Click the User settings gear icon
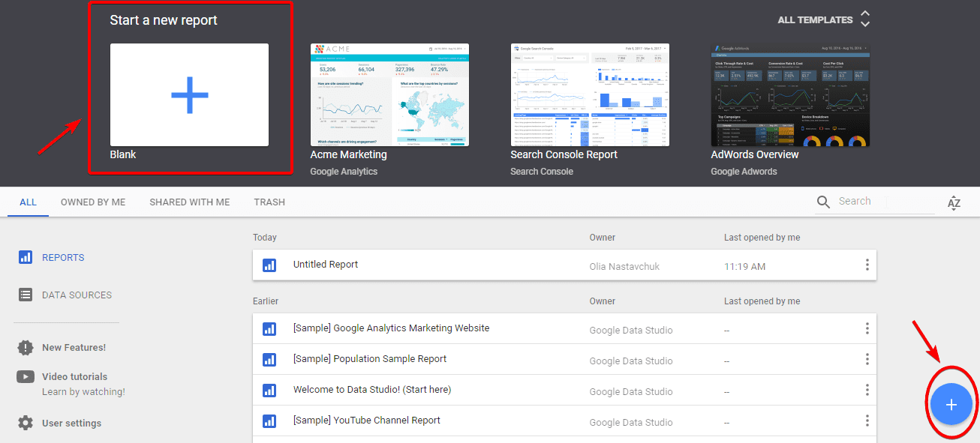Image resolution: width=980 pixels, height=443 pixels. point(26,423)
